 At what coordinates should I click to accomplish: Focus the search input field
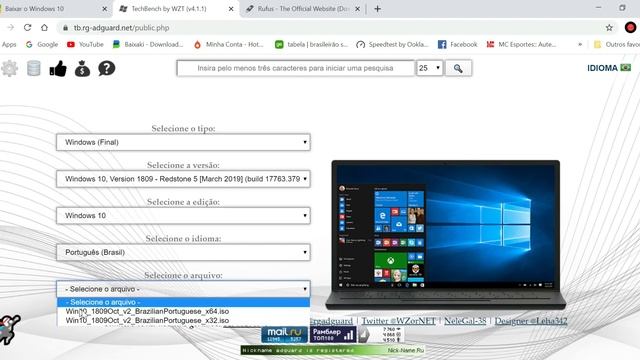(x=296, y=68)
